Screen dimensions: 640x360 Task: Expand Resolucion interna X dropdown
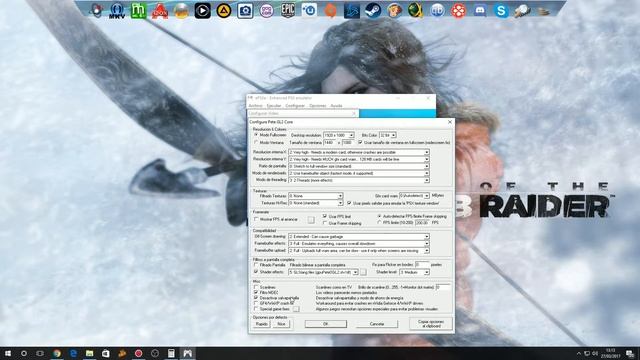(x=359, y=152)
